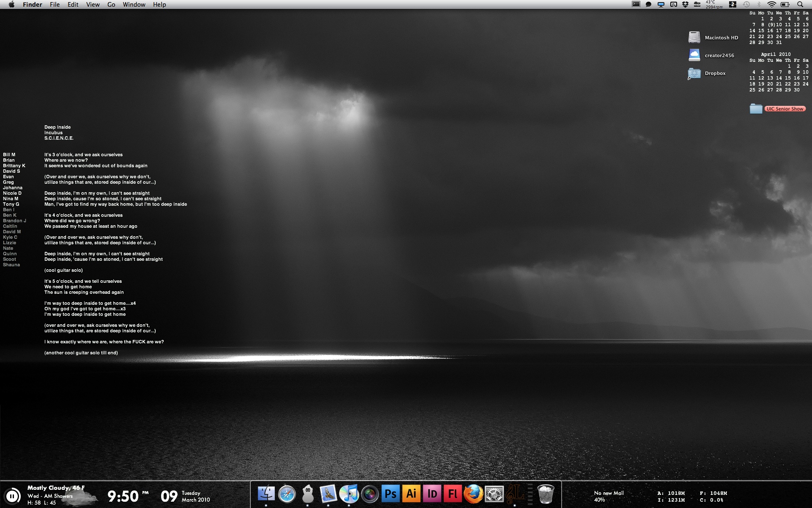Viewport: 812px width, 508px height.
Task: Open the Finder menu
Action: coord(33,4)
